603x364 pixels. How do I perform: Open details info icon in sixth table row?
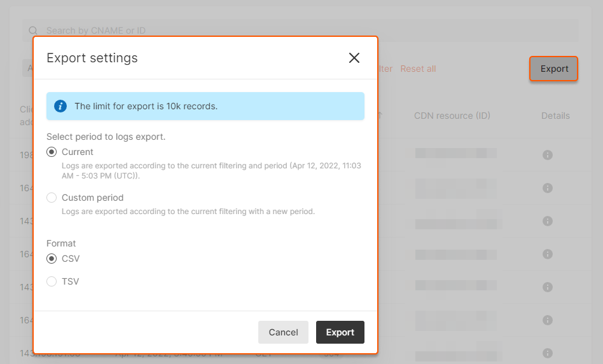[547, 320]
